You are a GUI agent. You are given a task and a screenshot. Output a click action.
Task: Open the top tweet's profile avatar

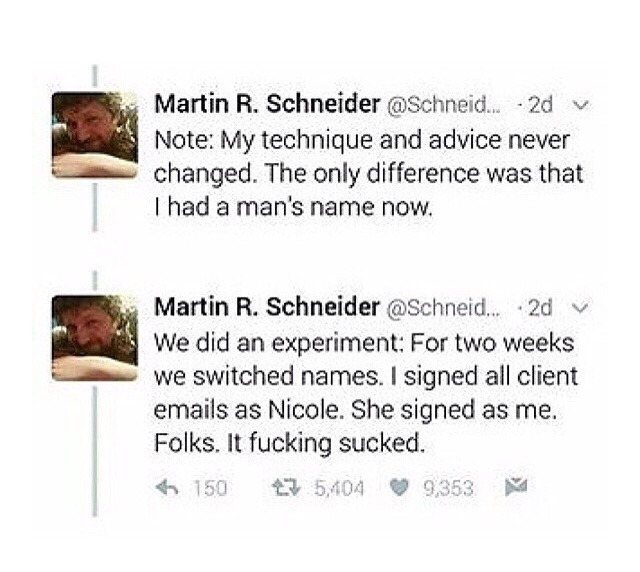pos(94,134)
